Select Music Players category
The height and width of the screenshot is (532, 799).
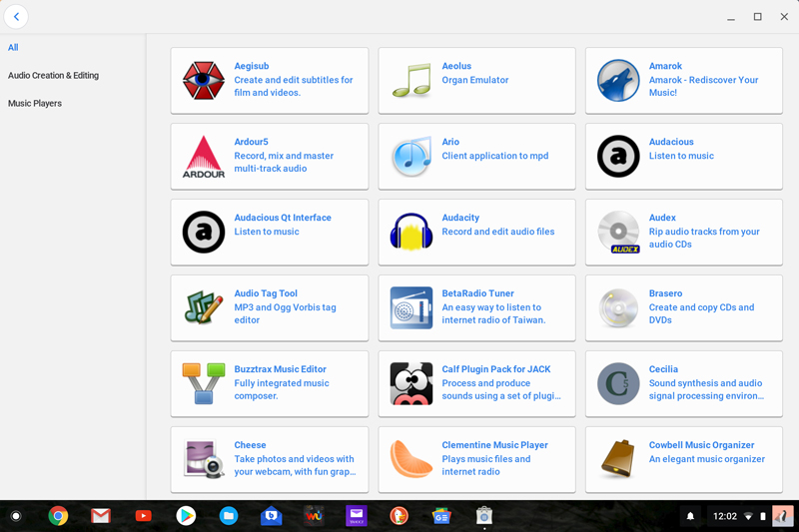[x=35, y=104]
